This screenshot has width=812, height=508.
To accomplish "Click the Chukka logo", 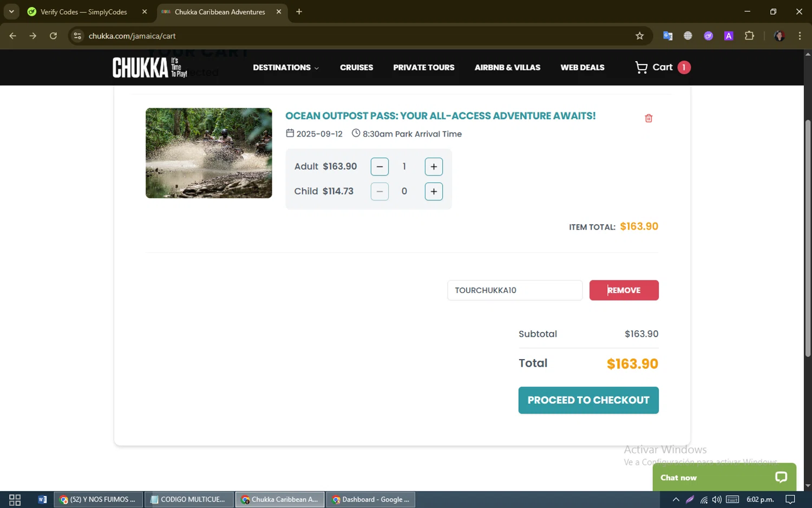I will (x=150, y=68).
